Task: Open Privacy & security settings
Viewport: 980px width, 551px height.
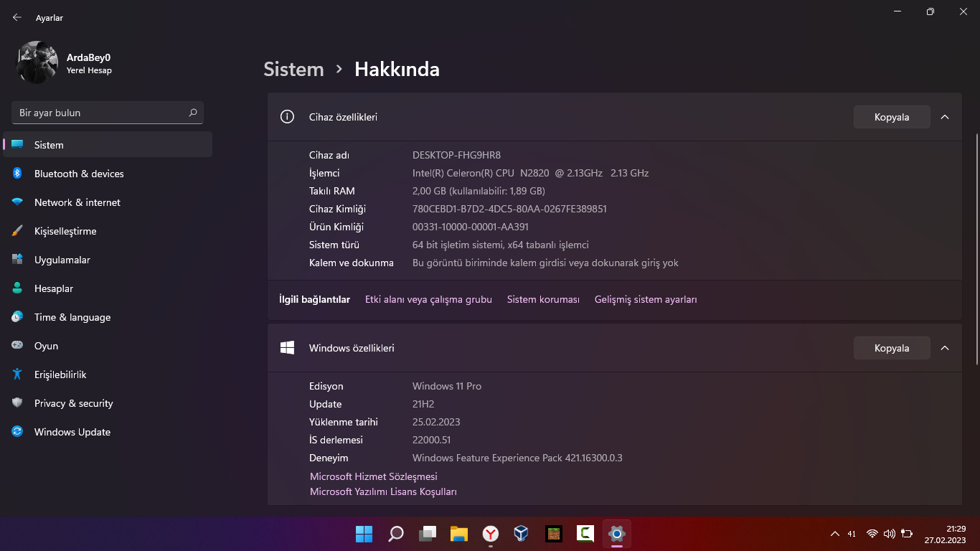Action: [108, 403]
